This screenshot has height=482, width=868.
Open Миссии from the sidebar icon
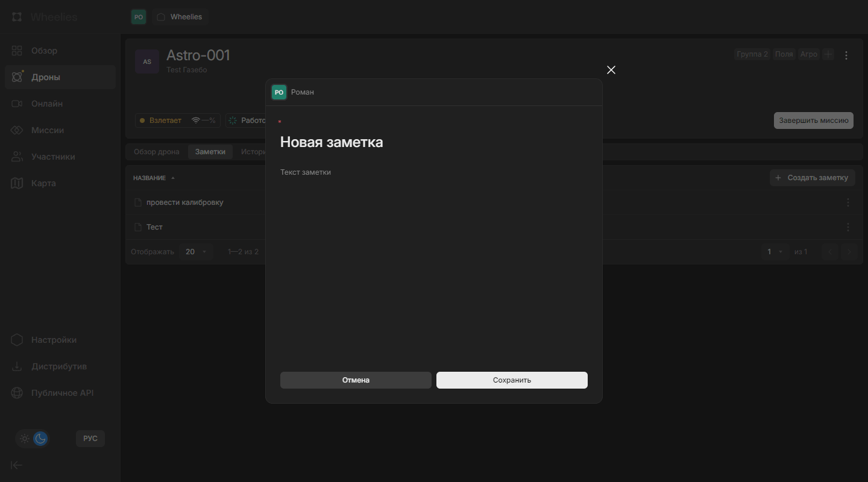pyautogui.click(x=17, y=130)
